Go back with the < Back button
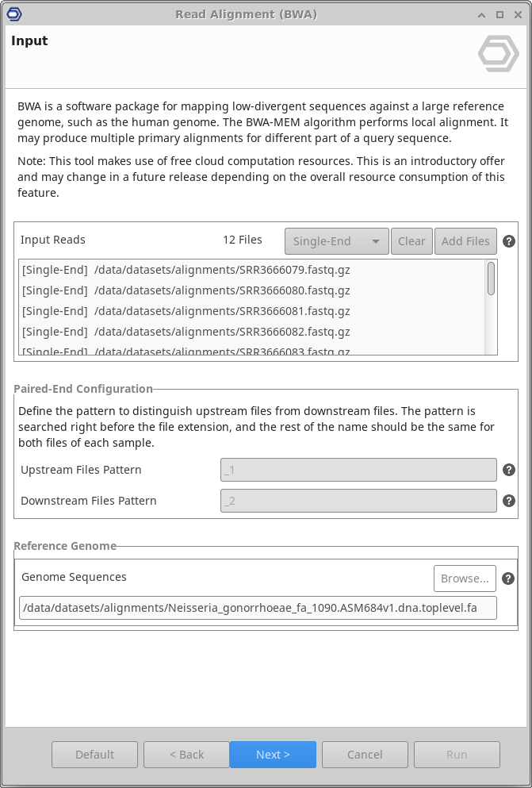The width and height of the screenshot is (532, 788). [186, 755]
